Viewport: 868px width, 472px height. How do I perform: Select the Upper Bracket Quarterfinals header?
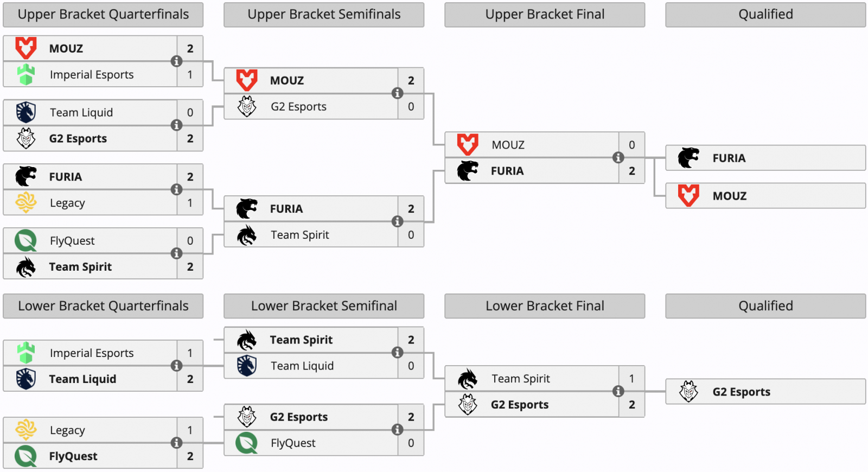tap(103, 15)
